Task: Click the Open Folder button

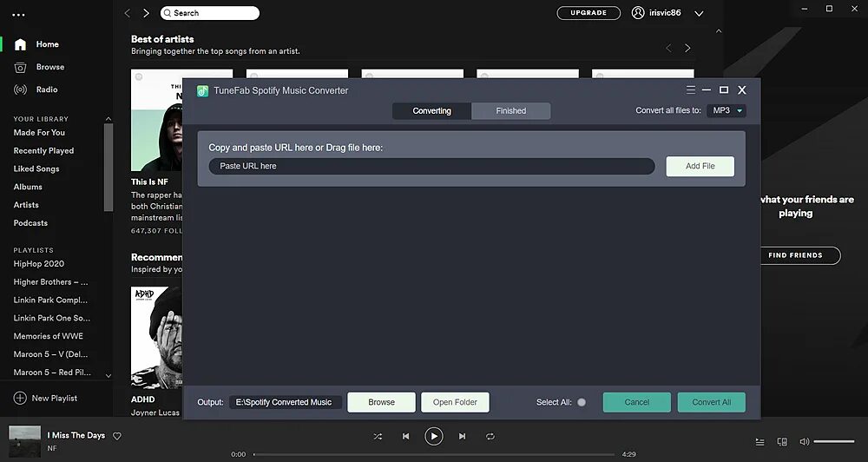Action: (455, 402)
